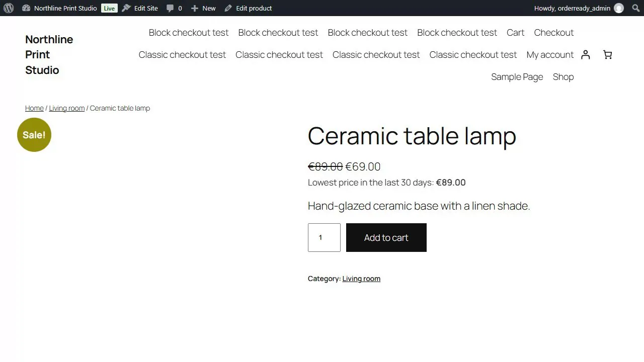Open the Living room category link

click(x=361, y=279)
